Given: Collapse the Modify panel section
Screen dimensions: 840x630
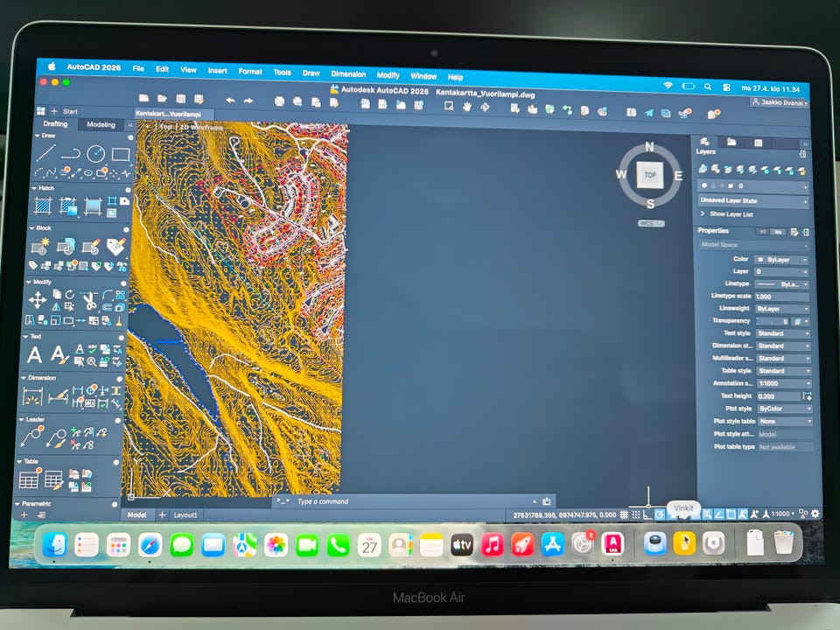Looking at the screenshot, I should click(28, 282).
